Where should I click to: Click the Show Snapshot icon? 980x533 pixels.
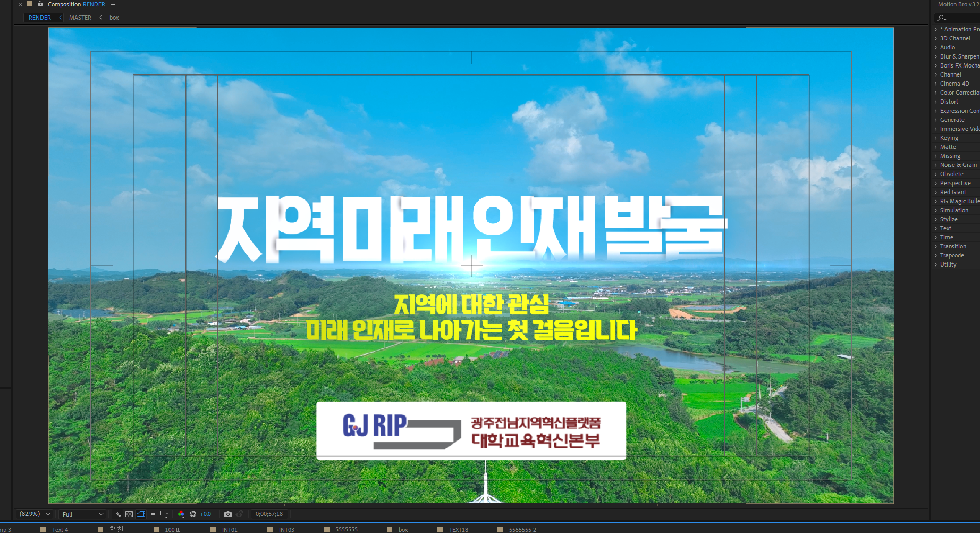(x=240, y=514)
